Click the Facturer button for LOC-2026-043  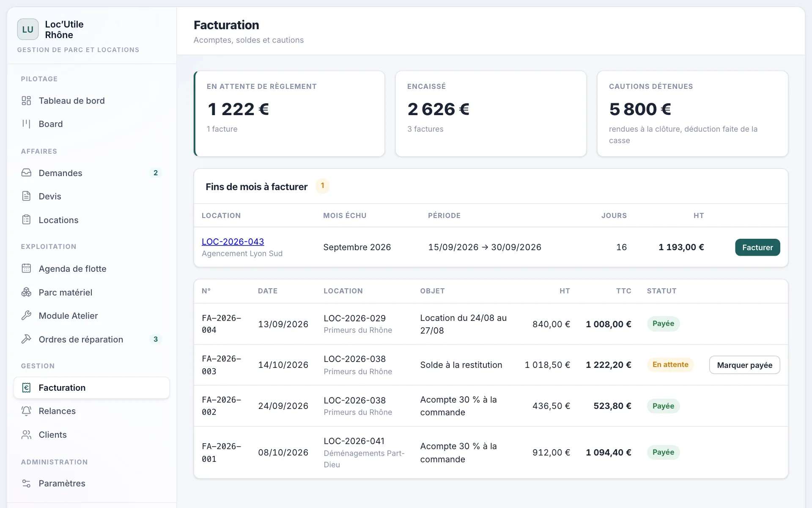point(757,247)
